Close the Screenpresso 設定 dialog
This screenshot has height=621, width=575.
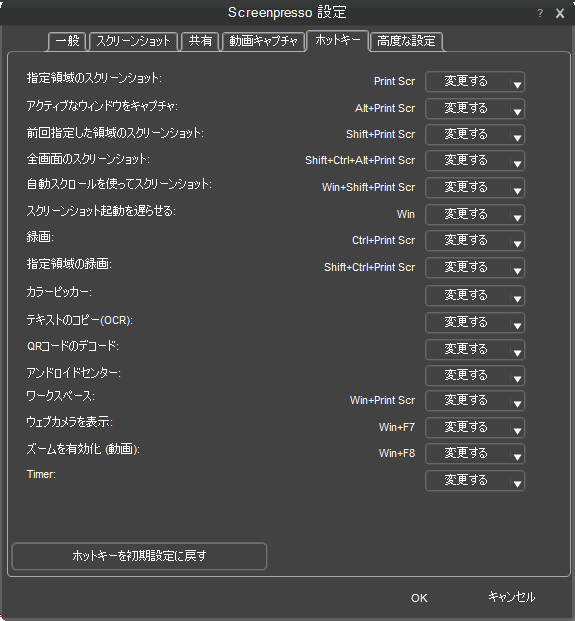pos(560,13)
